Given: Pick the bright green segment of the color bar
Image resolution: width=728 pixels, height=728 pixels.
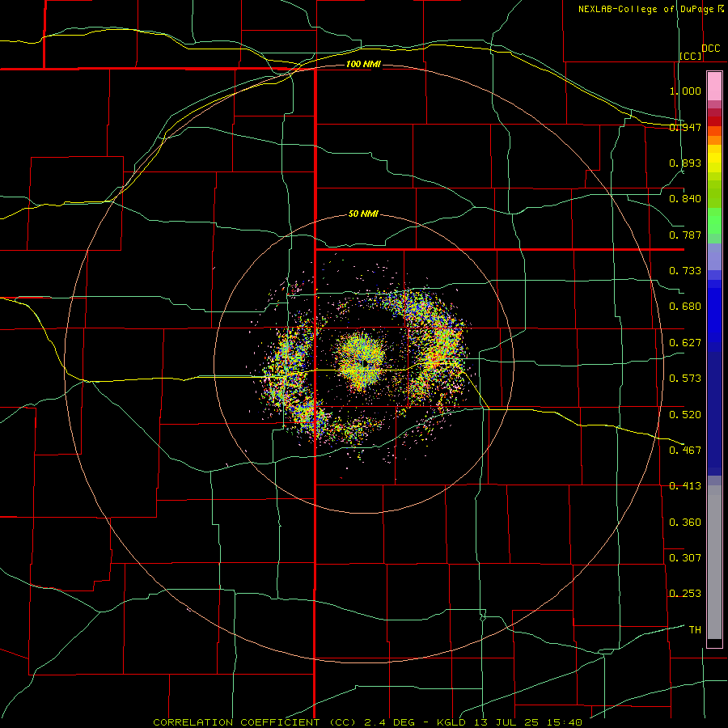Looking at the screenshot, I should pos(714,221).
